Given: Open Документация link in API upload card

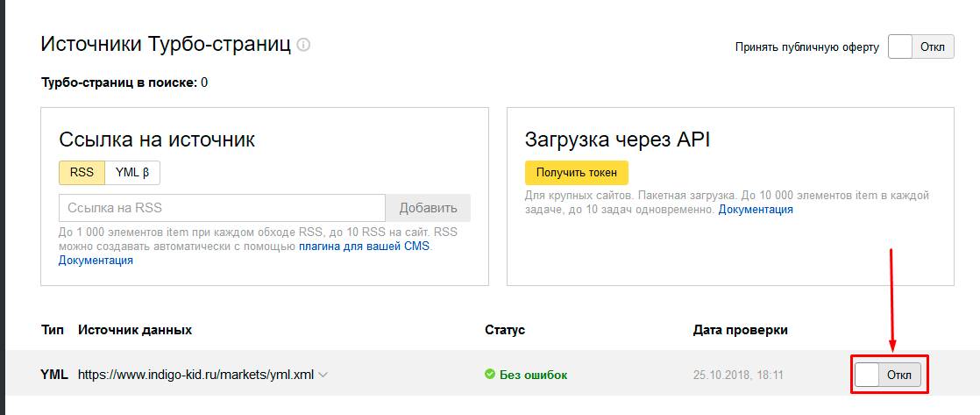Looking at the screenshot, I should coord(756,210).
